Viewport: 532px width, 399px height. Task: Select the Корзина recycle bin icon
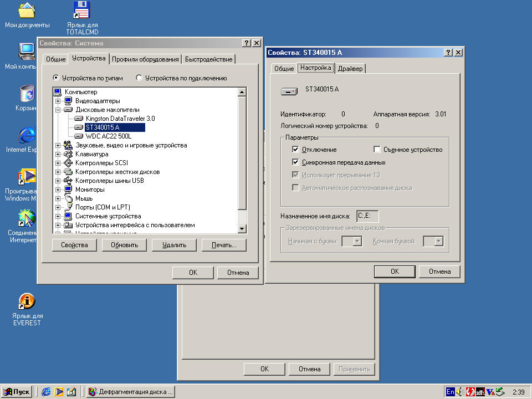[27, 94]
